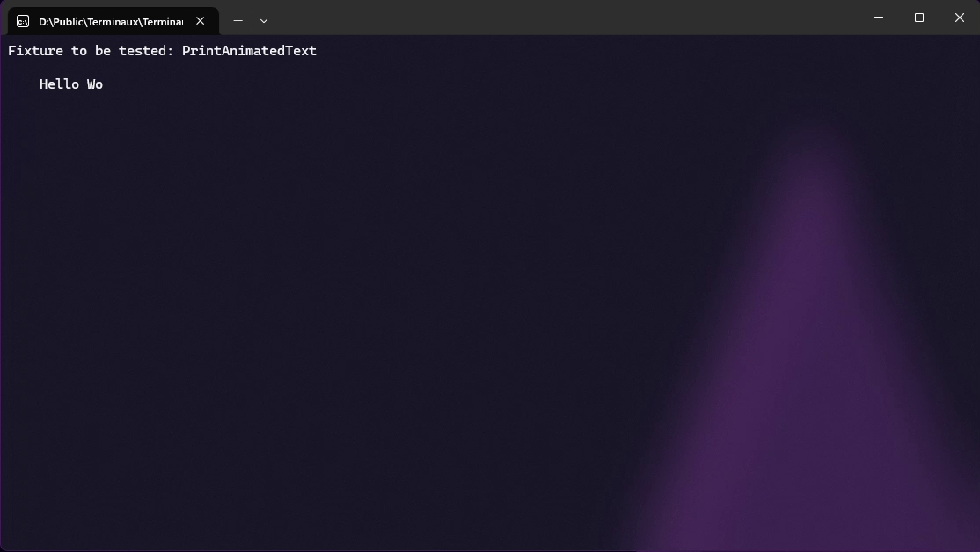The width and height of the screenshot is (980, 552).
Task: Select the D:\Public\Terminaux tab title
Action: pyautogui.click(x=111, y=22)
